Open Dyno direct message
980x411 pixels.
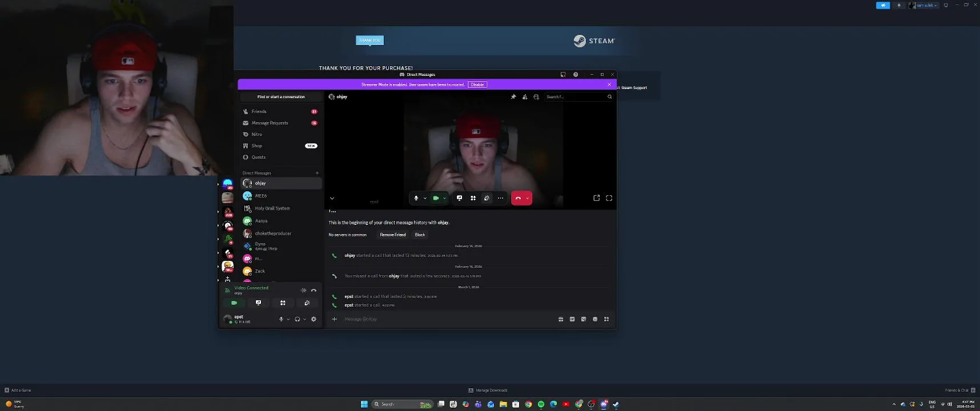tap(280, 246)
